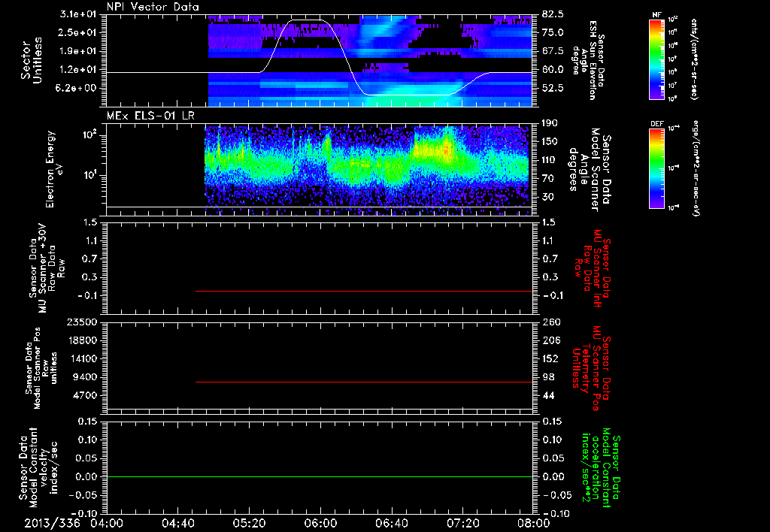Click the "MU Scanner +30V Raw Data" label

pyautogui.click(x=46, y=268)
